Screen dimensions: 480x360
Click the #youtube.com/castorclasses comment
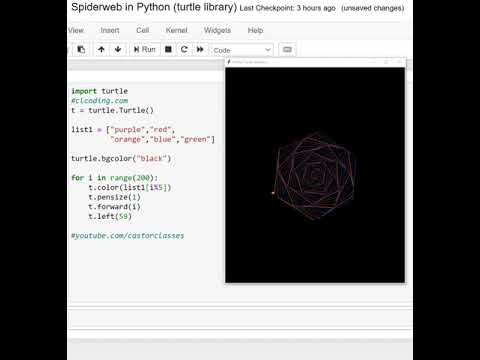coord(127,236)
